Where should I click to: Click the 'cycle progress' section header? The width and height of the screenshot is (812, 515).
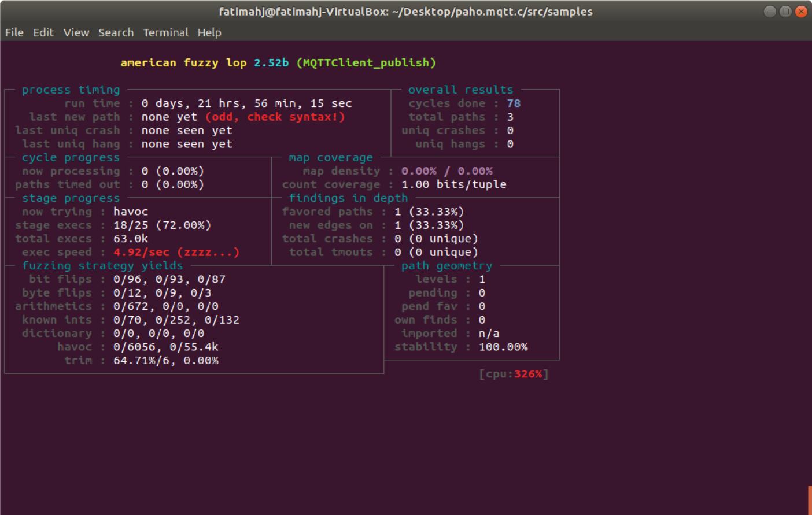71,157
